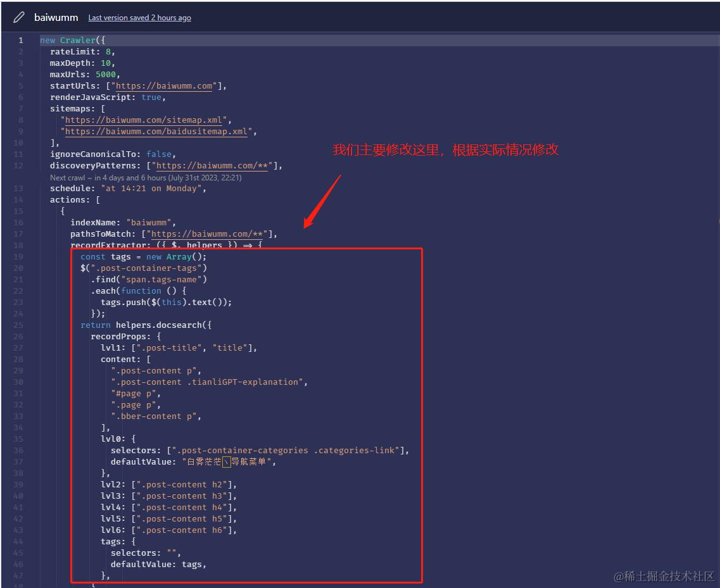Click the ".post-container-tags" selector string
This screenshot has width=720, height=588.
(x=146, y=268)
